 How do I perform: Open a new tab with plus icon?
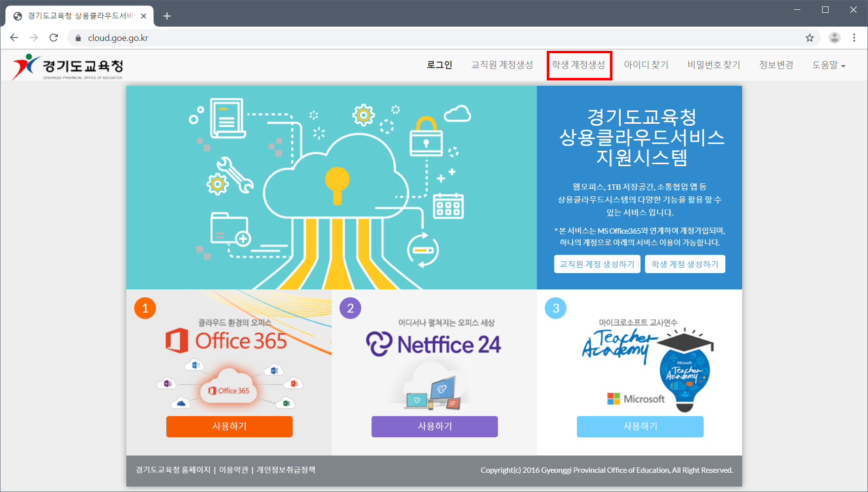click(x=167, y=16)
